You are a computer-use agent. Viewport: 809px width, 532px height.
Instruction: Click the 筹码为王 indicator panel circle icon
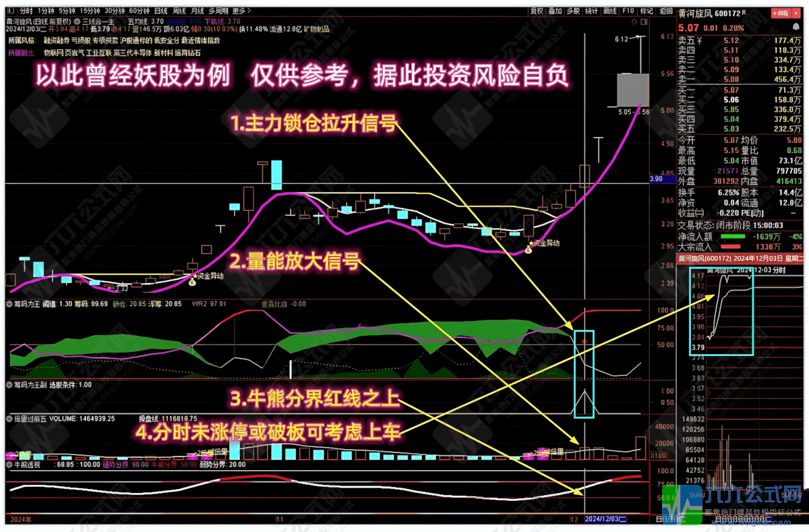point(7,304)
